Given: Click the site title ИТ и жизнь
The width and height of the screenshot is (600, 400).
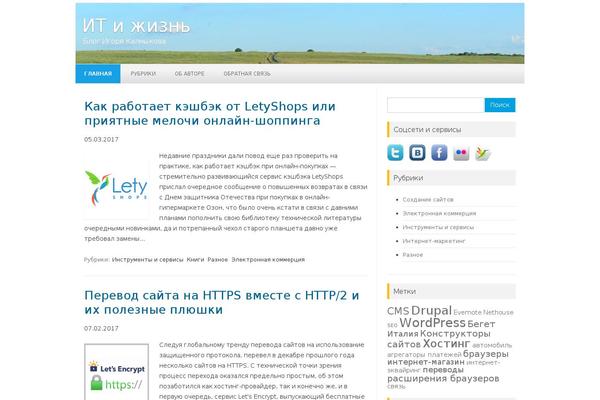Looking at the screenshot, I should (x=136, y=26).
